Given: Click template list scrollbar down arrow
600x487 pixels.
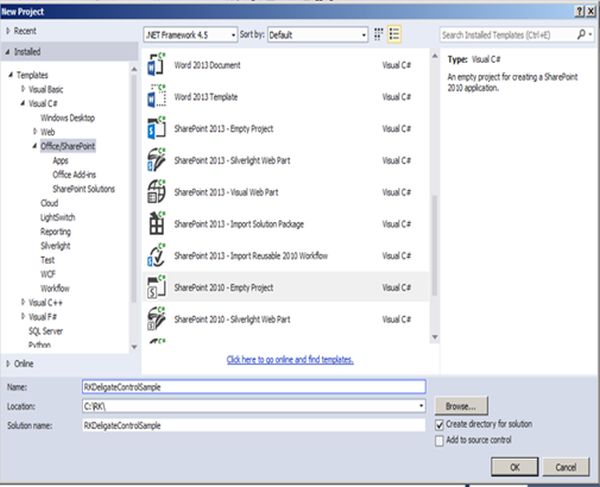Looking at the screenshot, I should [435, 337].
